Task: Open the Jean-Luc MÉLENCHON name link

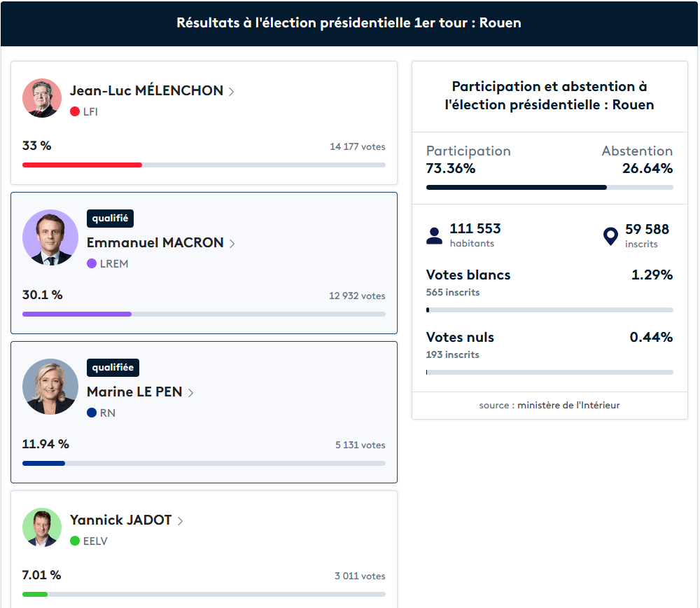Action: pyautogui.click(x=146, y=91)
